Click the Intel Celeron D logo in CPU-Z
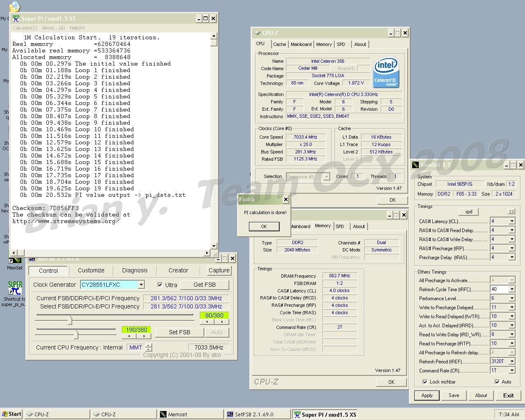This screenshot has width=525, height=420. click(386, 73)
